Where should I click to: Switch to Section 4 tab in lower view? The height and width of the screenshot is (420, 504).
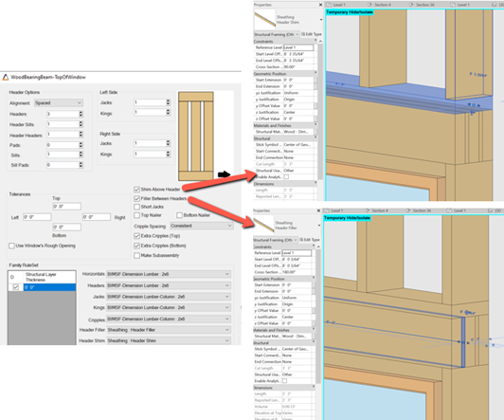click(377, 210)
